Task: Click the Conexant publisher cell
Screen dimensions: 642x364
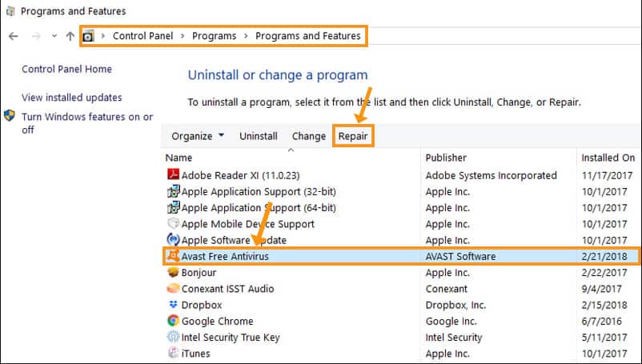Action: 447,289
